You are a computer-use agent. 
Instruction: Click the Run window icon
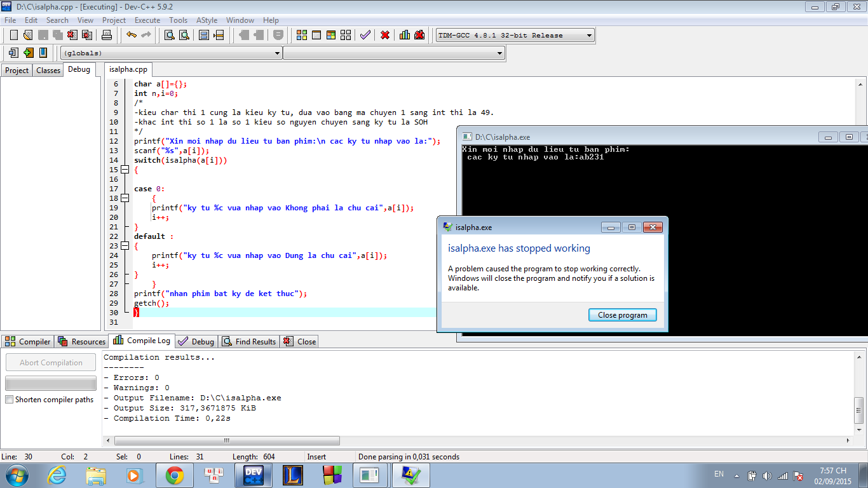pyautogui.click(x=316, y=35)
